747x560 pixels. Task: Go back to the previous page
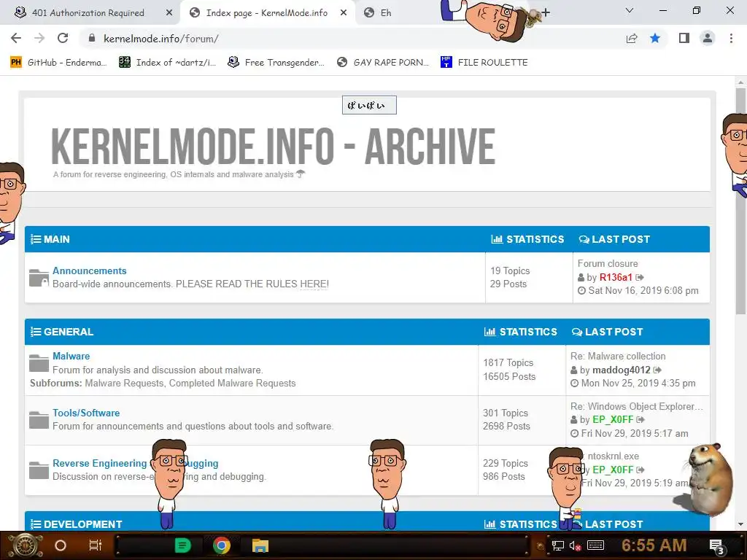coord(16,39)
